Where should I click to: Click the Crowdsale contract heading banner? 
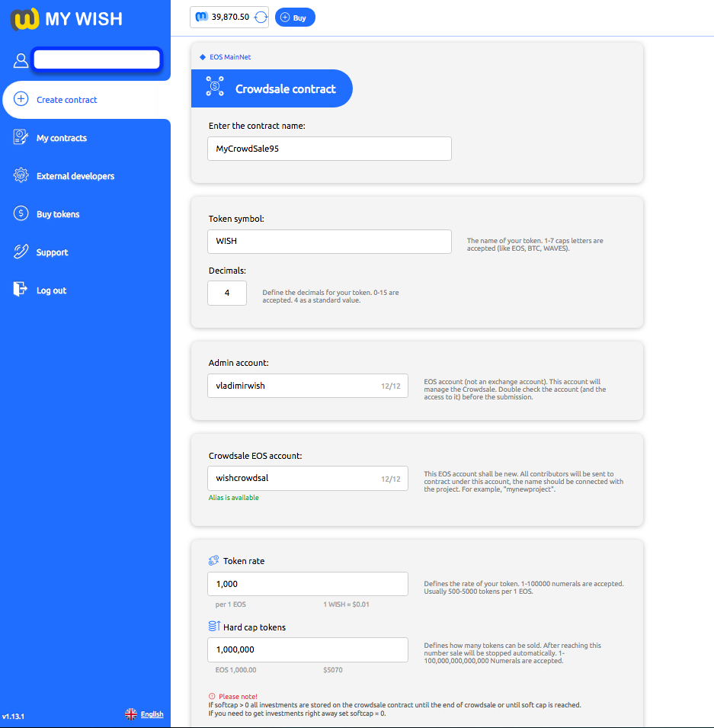pyautogui.click(x=271, y=88)
